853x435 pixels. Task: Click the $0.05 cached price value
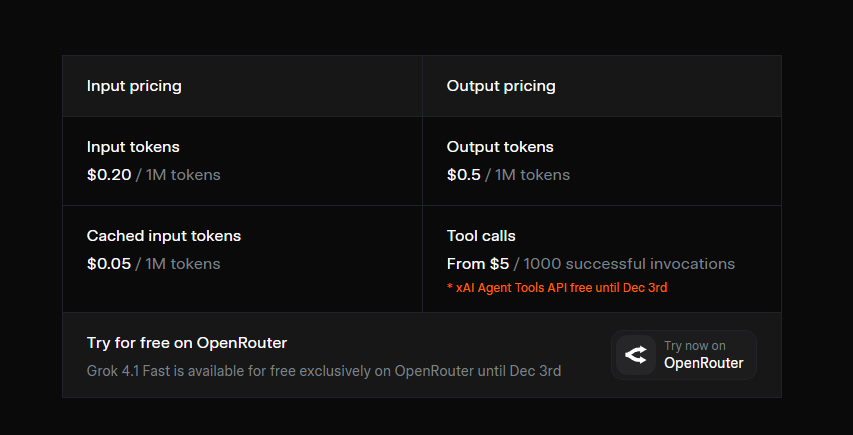point(109,264)
